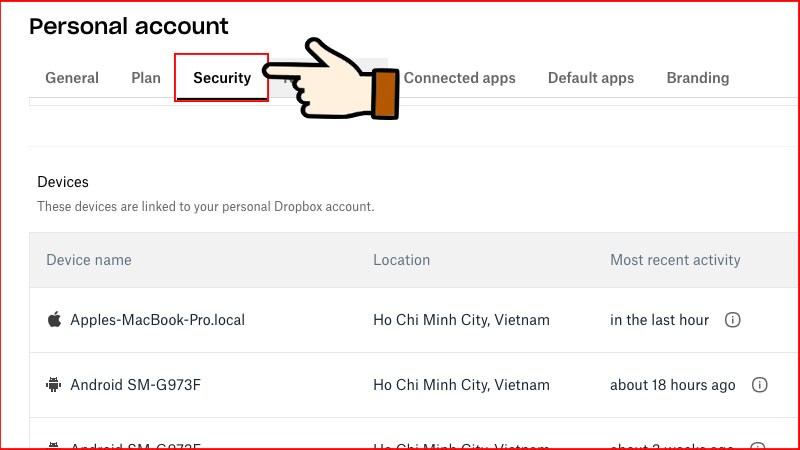This screenshot has height=450, width=800.
Task: Click the about 18 hours ago text
Action: 672,385
